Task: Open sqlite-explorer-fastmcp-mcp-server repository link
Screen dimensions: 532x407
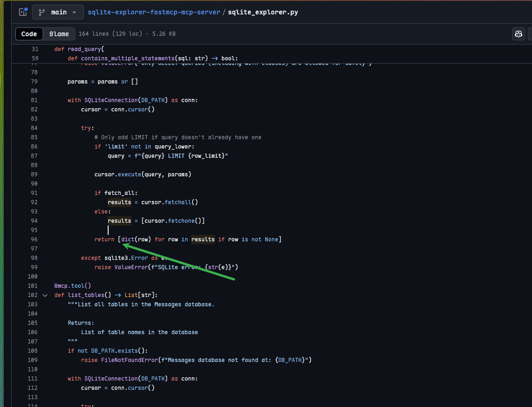Action: pyautogui.click(x=154, y=12)
